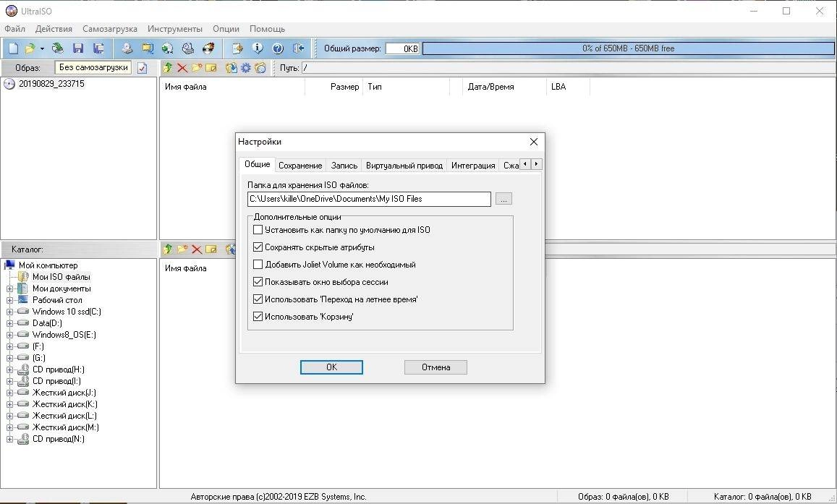
Task: Uncheck 'Сохранять скрытые атрибуты'
Action: (258, 247)
